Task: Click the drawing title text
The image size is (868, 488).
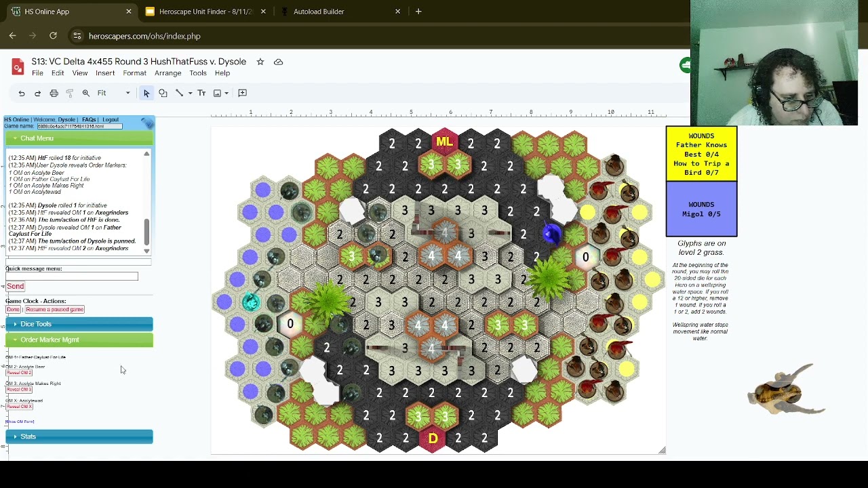Action: [139, 62]
